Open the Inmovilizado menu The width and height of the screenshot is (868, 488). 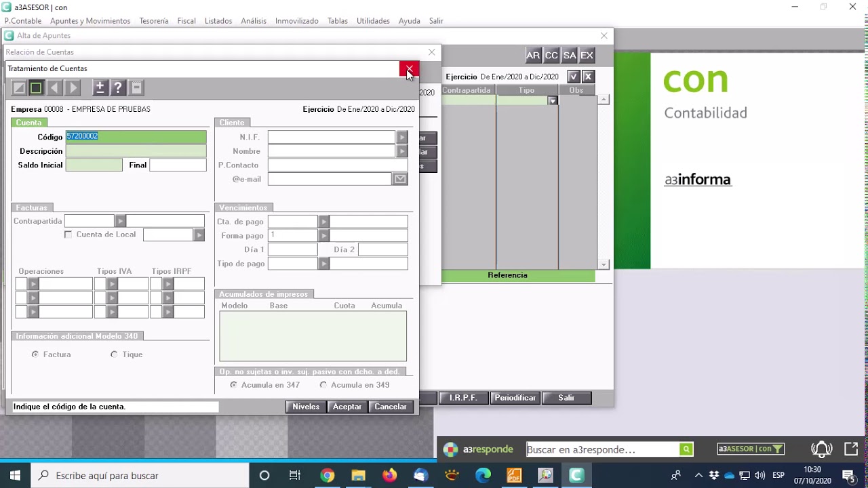297,21
